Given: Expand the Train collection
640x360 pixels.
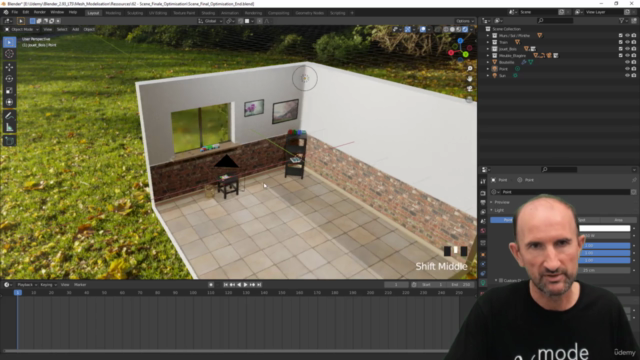Looking at the screenshot, I should click(x=488, y=42).
